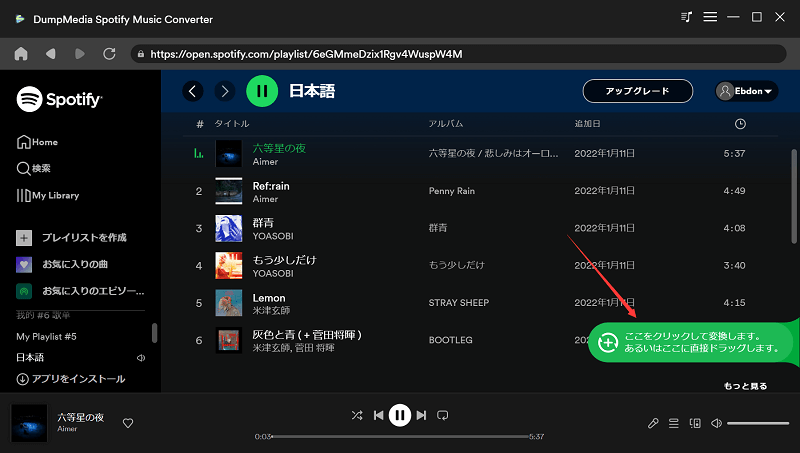
Task: Select the track 灰色と青 (+菅田将暉)
Action: [307, 335]
